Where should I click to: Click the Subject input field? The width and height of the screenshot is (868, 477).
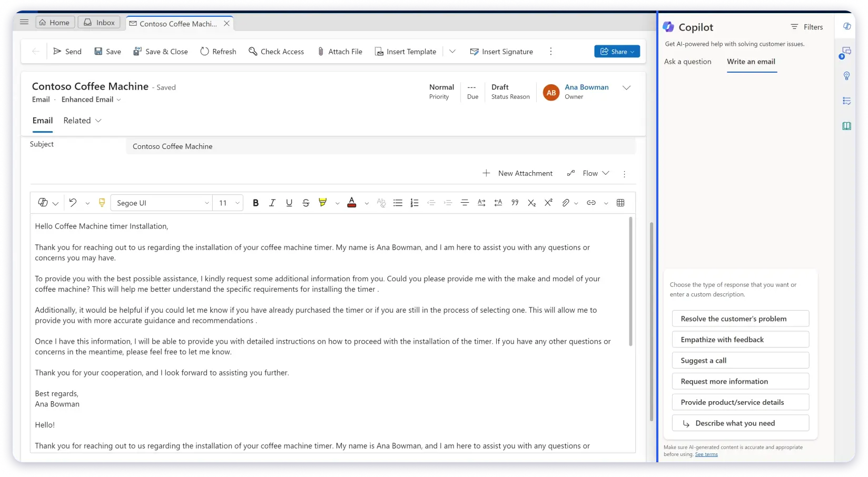(381, 146)
